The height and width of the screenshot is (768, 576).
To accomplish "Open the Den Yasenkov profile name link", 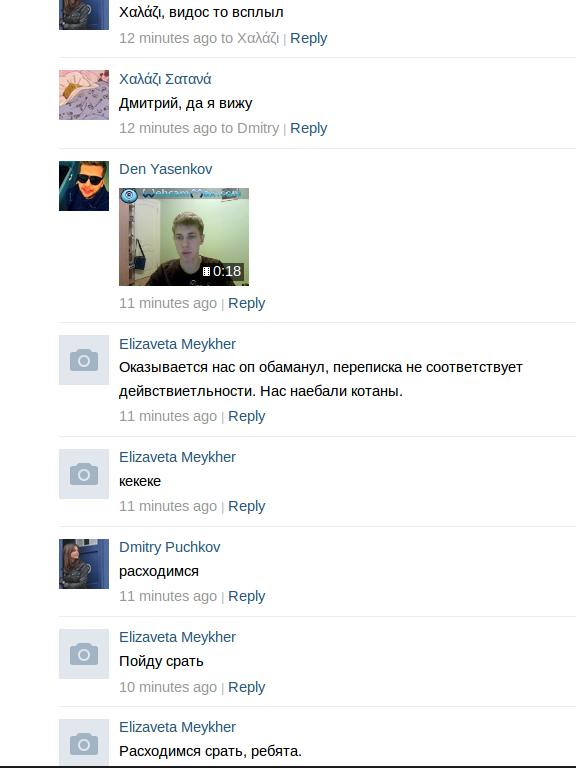I will tap(166, 169).
